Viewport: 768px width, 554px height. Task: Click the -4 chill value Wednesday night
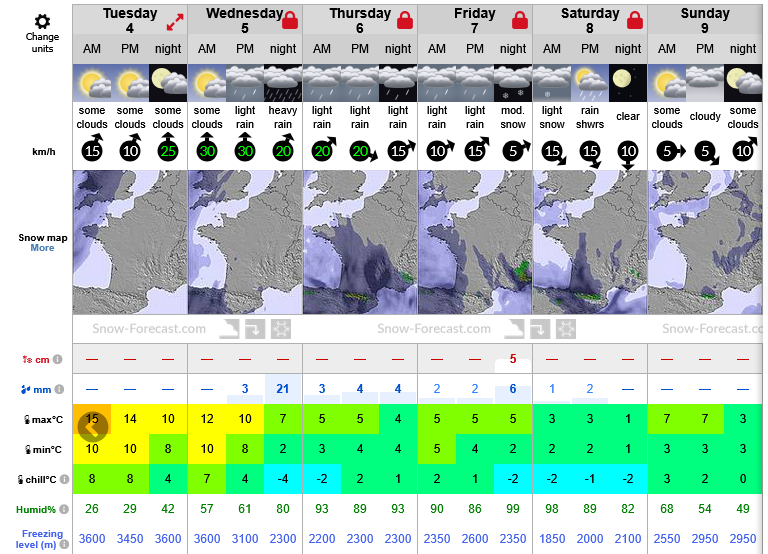point(283,479)
